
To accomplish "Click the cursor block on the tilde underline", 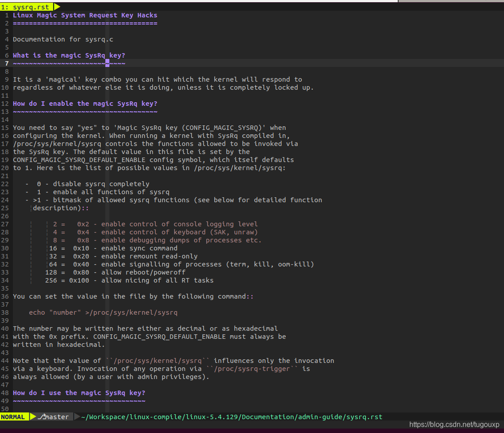I will pos(107,63).
